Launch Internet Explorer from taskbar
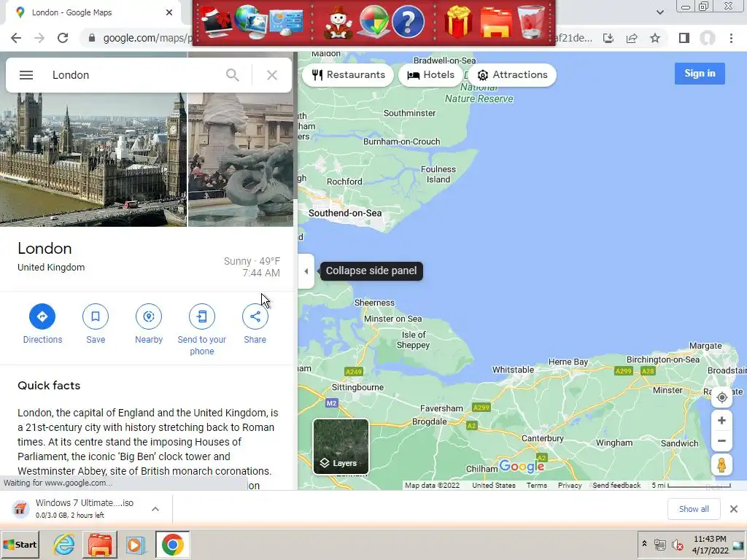 (64, 544)
